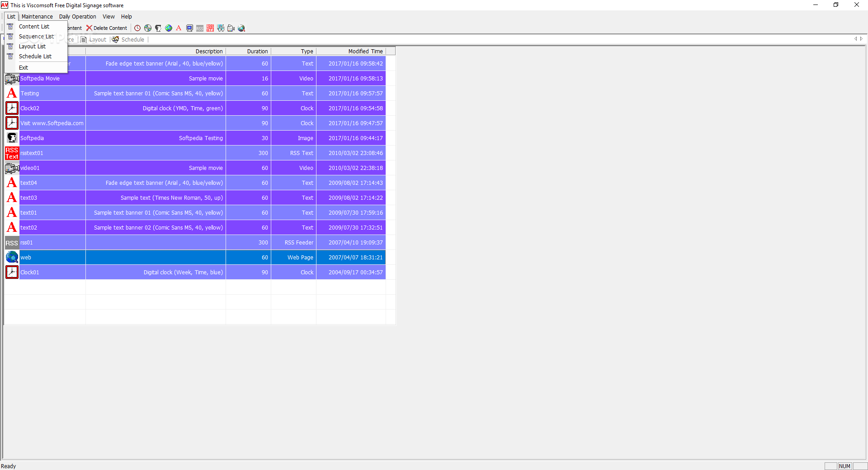Viewport: 868px width, 470px height.
Task: Click the monitor screen toolbar icon
Action: point(189,28)
